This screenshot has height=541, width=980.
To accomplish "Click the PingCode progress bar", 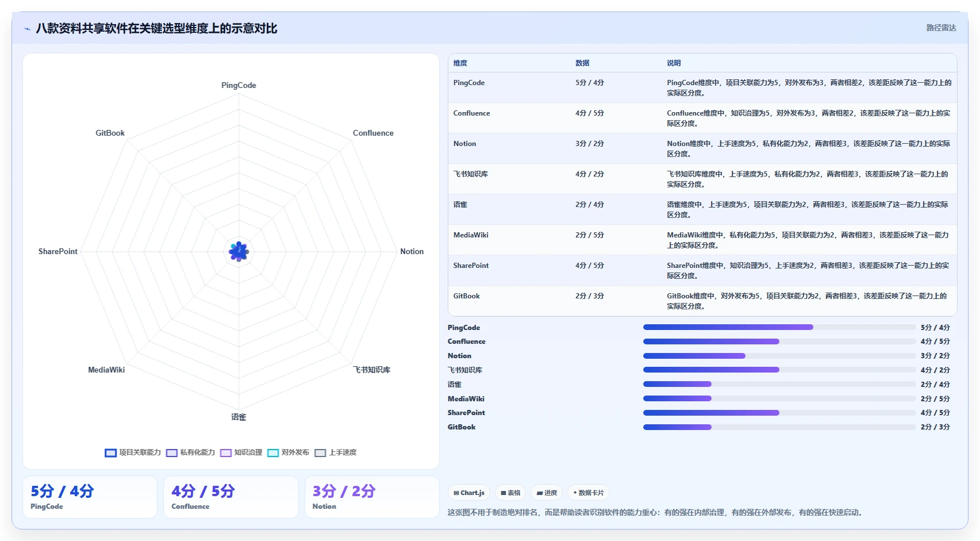I will click(779, 327).
